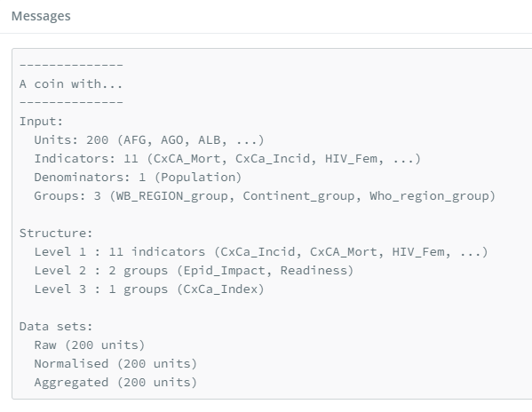Select the Units: 200 output line

click(x=149, y=140)
